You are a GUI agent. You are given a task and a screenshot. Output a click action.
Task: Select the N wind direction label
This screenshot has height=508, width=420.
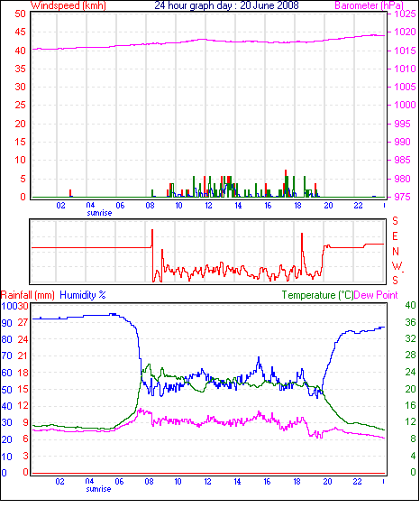pyautogui.click(x=396, y=252)
